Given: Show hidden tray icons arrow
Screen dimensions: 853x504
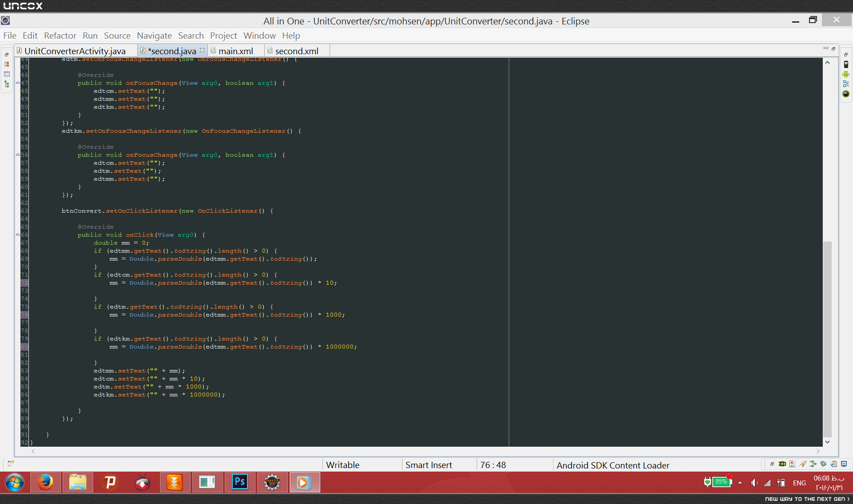Looking at the screenshot, I should coord(740,483).
